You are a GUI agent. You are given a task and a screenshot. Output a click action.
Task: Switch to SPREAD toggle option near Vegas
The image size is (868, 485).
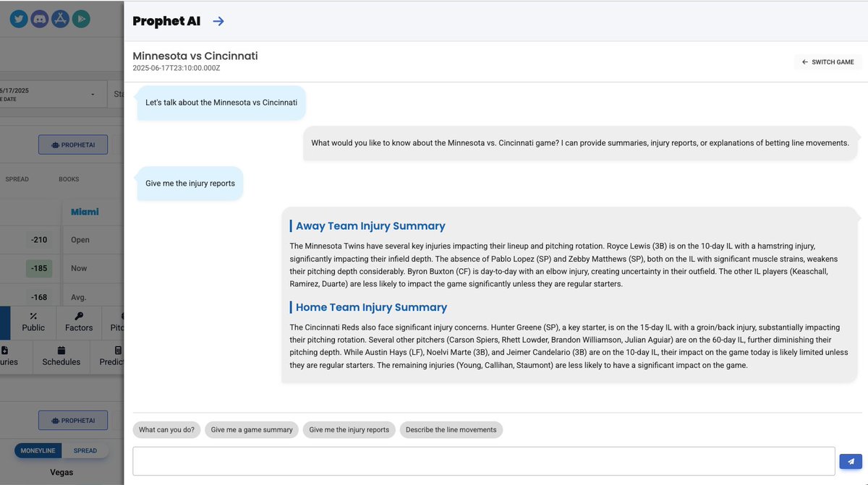click(85, 450)
